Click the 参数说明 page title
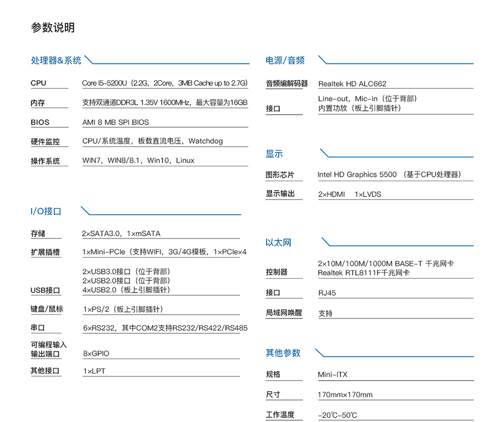This screenshot has width=504, height=422. pyautogui.click(x=53, y=28)
